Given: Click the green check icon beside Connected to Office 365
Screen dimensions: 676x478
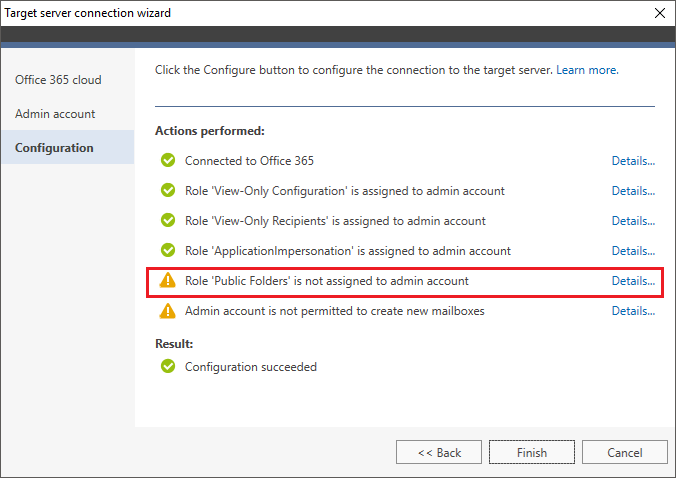Looking at the screenshot, I should [x=168, y=160].
